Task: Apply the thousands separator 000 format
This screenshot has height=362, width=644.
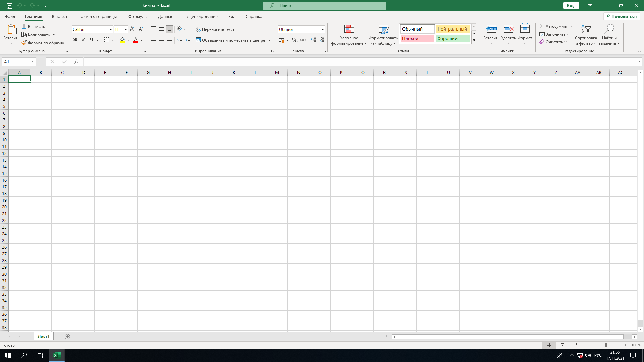Action: [x=303, y=40]
